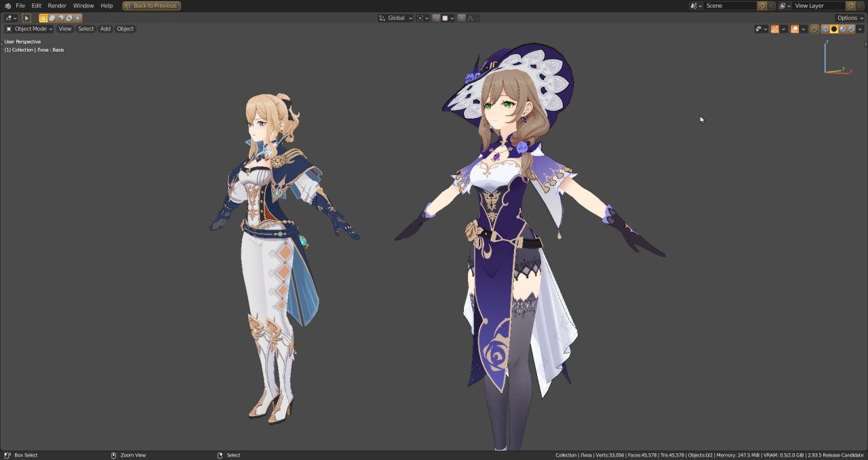Click the XYZ navigation axis gizmo
The width and height of the screenshot is (868, 460).
[x=837, y=58]
